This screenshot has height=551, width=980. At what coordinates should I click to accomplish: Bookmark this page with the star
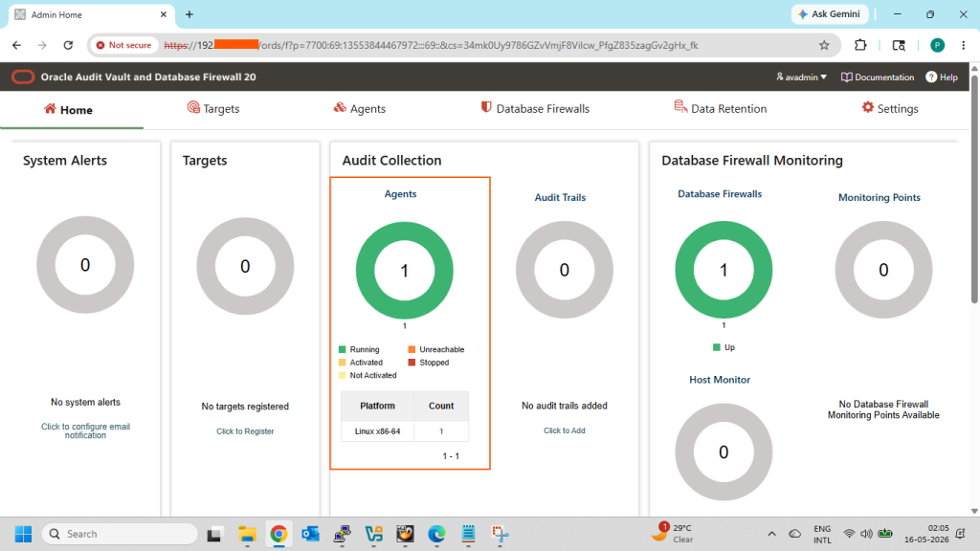[824, 45]
